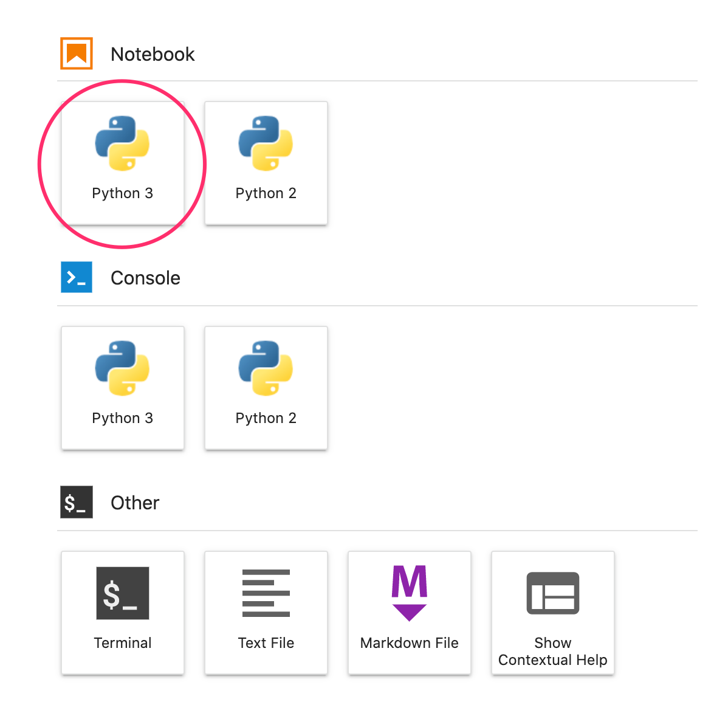Select the Python 3 label under Console

coord(122,418)
